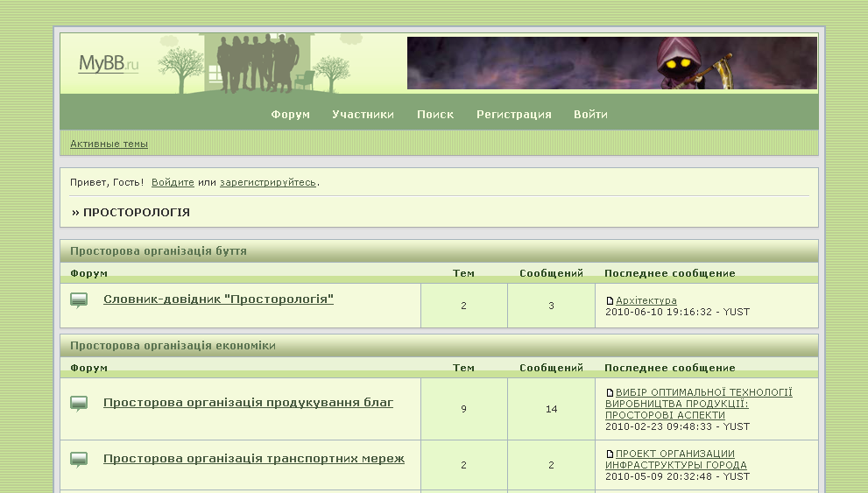This screenshot has height=493, width=868.
Task: Open the Форум menu item
Action: [x=290, y=115]
